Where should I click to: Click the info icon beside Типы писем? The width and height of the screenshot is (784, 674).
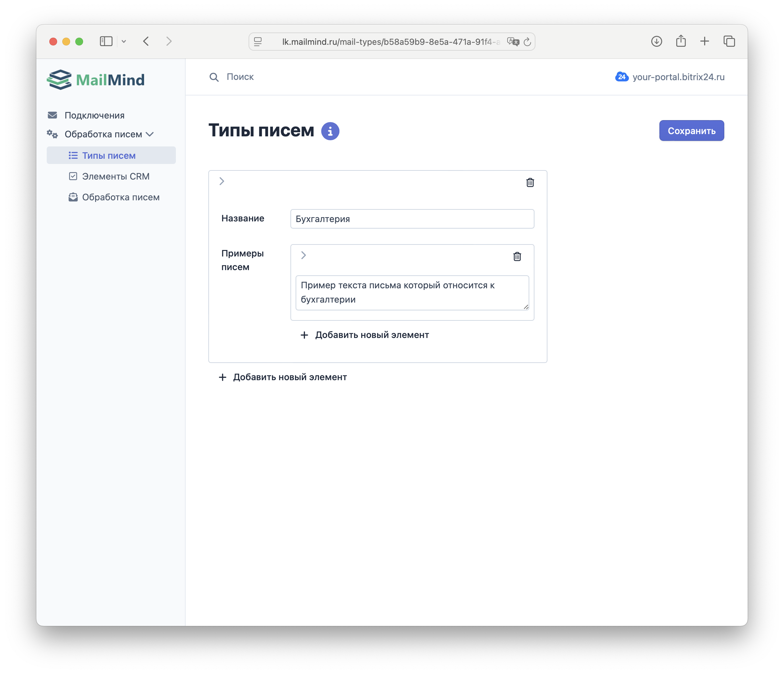click(x=330, y=131)
